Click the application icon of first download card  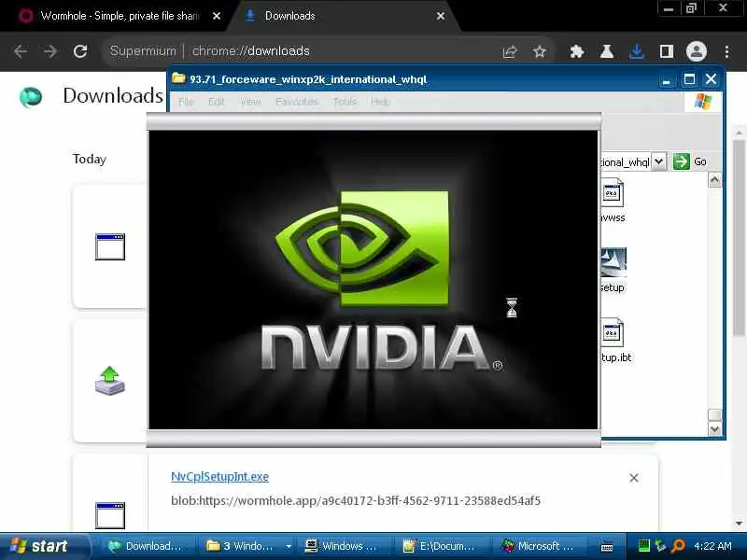[x=110, y=246]
